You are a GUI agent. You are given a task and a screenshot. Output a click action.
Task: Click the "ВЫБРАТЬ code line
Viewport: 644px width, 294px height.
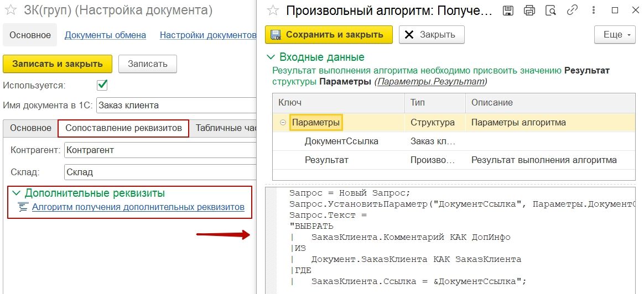[x=311, y=227]
